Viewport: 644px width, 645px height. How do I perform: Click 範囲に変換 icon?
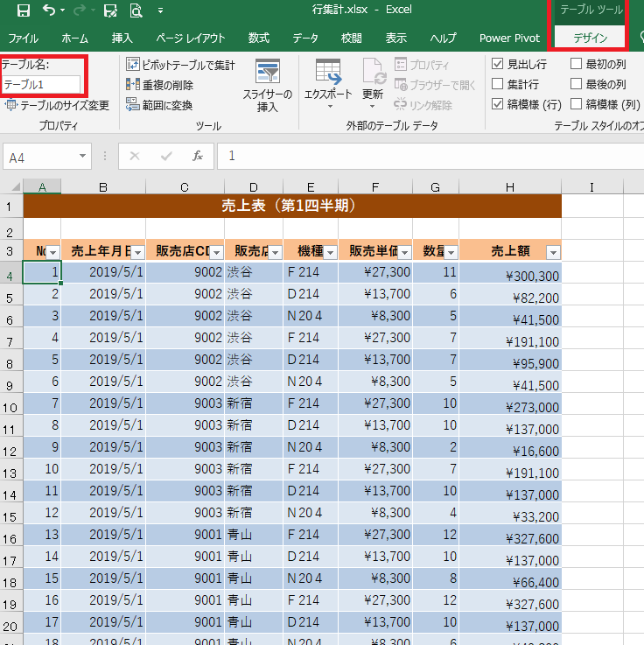132,104
